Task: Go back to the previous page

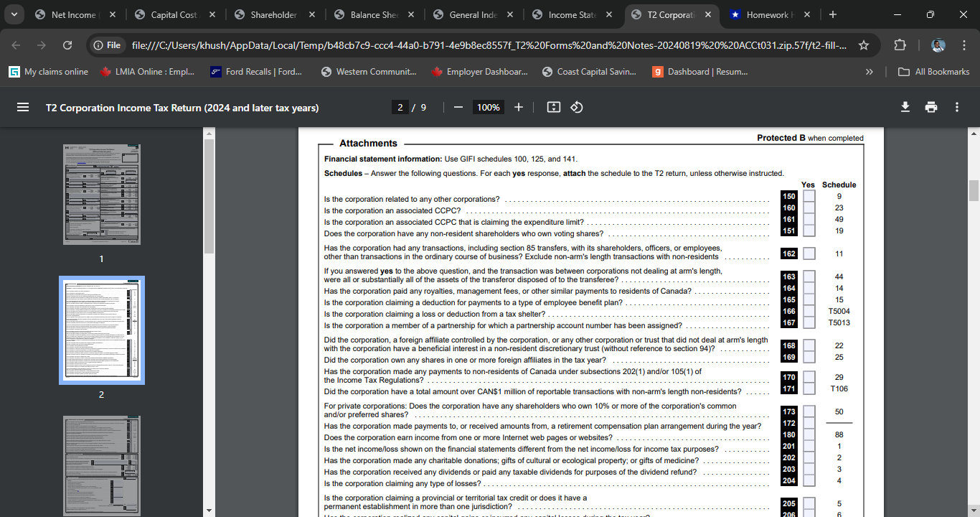Action: pyautogui.click(x=17, y=45)
